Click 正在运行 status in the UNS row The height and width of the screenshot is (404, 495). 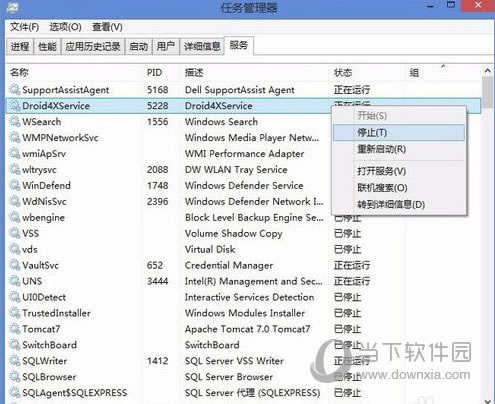point(352,281)
